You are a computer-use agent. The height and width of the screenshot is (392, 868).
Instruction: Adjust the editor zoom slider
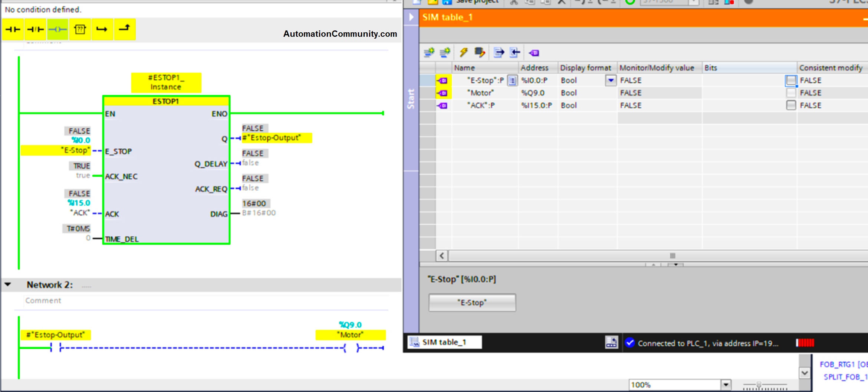(x=759, y=385)
